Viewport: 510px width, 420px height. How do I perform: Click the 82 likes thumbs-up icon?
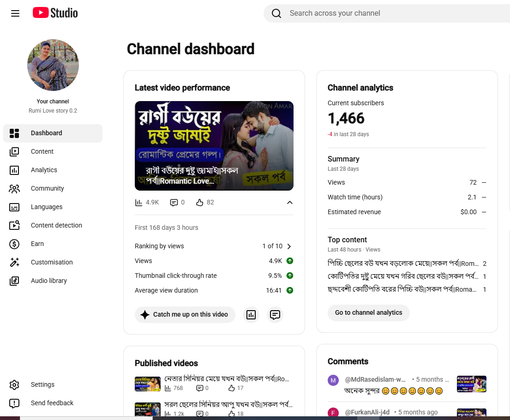[200, 203]
